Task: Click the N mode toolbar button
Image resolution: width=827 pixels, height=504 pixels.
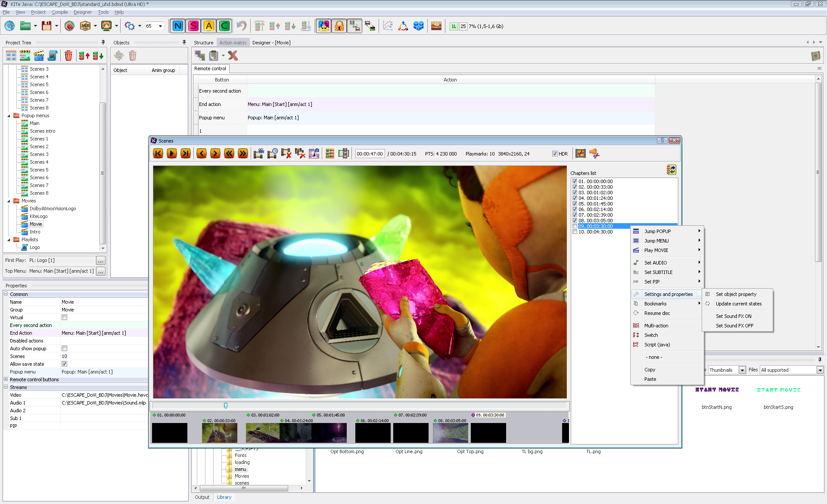Action: tap(177, 26)
